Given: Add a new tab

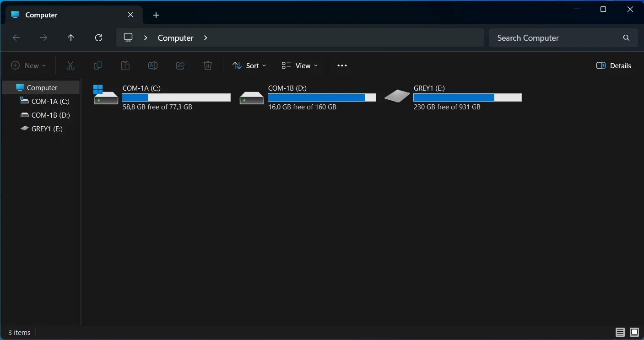Looking at the screenshot, I should (156, 15).
